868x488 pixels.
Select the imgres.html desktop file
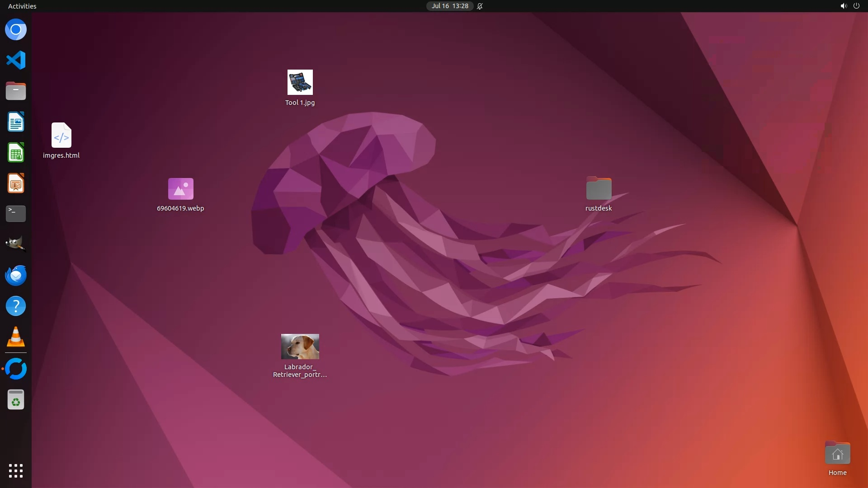61,136
